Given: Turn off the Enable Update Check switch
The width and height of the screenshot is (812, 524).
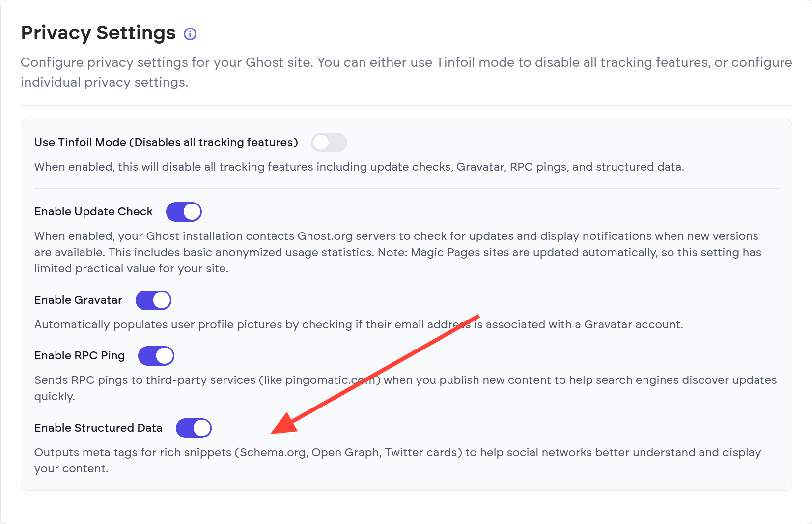Looking at the screenshot, I should coord(184,212).
